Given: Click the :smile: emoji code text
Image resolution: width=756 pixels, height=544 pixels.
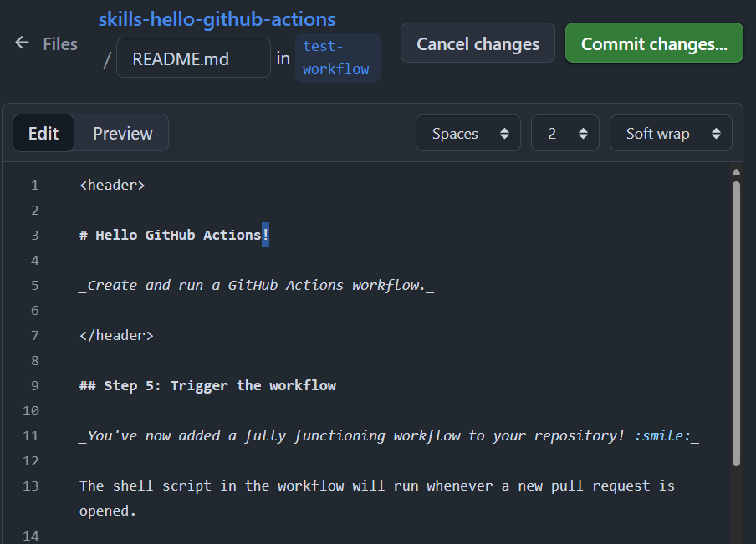Looking at the screenshot, I should 662,436.
